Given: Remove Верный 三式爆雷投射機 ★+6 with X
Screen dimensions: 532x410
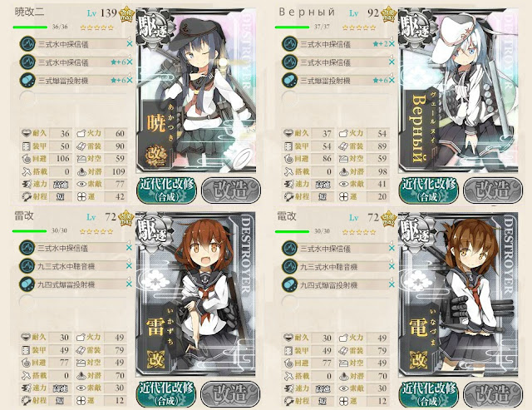Looking at the screenshot, I should pyautogui.click(x=392, y=81).
